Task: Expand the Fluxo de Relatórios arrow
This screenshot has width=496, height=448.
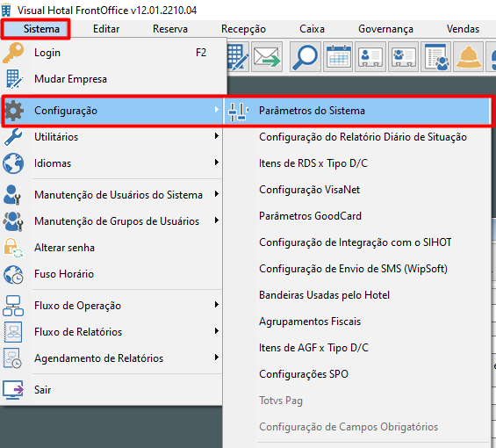Action: pos(216,331)
